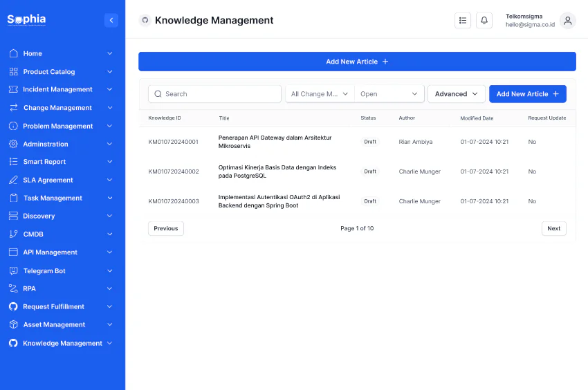
Task: Open article Implementasi Autentikasi OAuth2
Action: tap(279, 201)
